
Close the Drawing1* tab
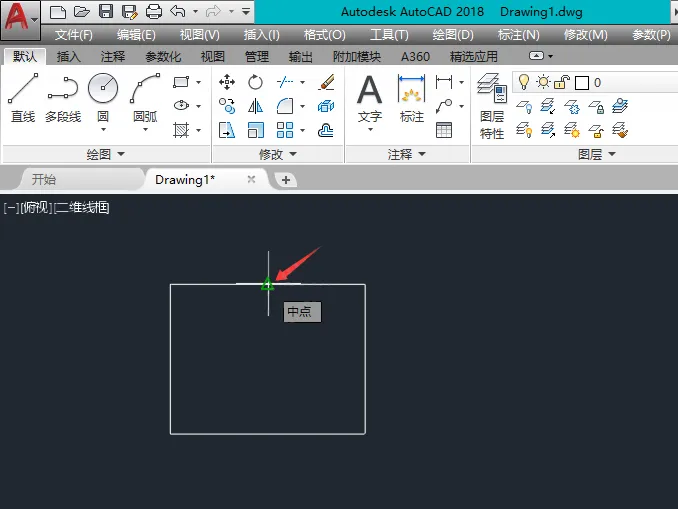[251, 179]
